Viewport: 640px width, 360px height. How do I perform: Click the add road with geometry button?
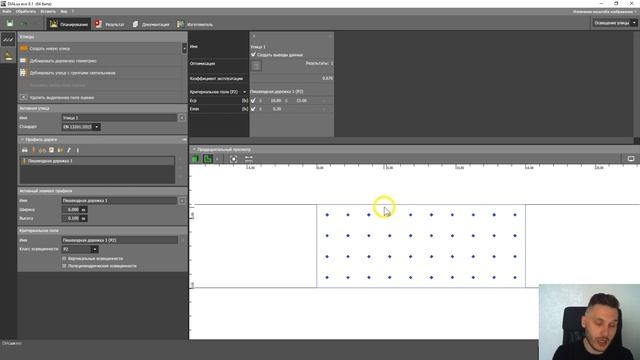[x=63, y=61]
